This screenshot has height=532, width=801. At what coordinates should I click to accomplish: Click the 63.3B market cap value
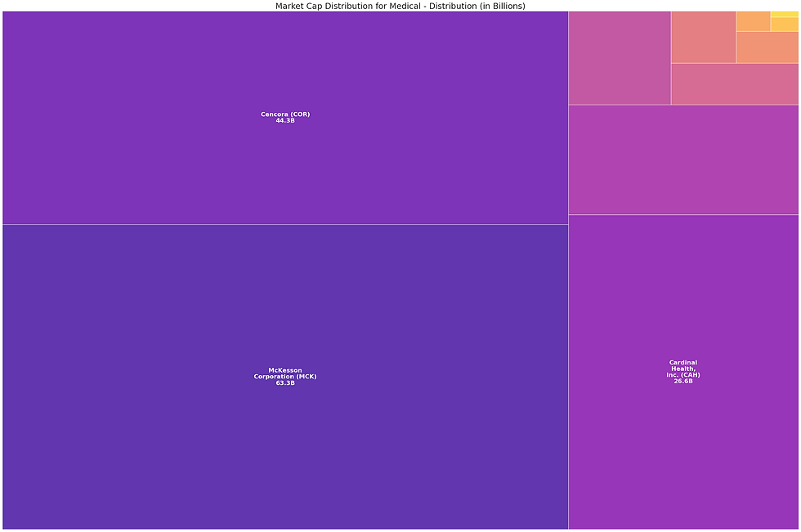point(285,383)
